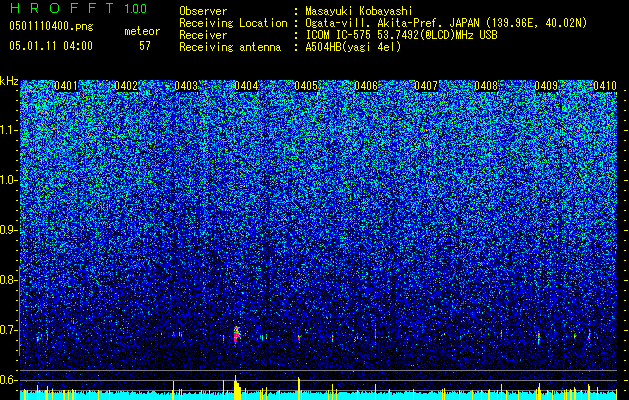629x400 pixels.
Task: Click the tallest yellow power spike near 0404
Action: (x=237, y=387)
